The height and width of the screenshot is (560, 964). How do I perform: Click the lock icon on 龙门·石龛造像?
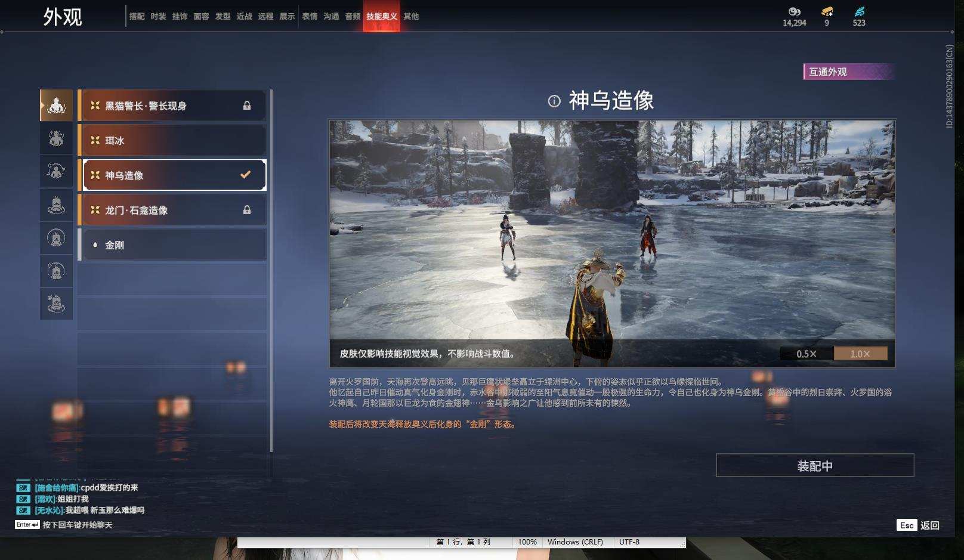pyautogui.click(x=247, y=210)
